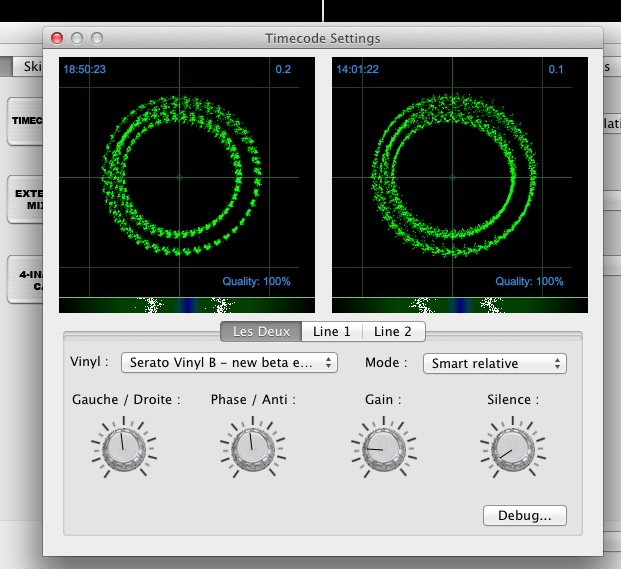Open the Vinyl type dropdown

(229, 363)
